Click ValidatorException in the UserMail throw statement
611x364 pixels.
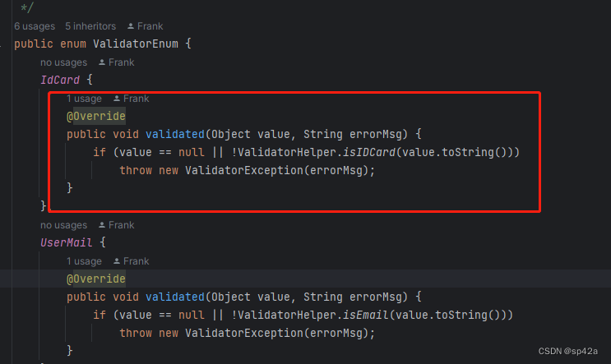pyautogui.click(x=244, y=333)
